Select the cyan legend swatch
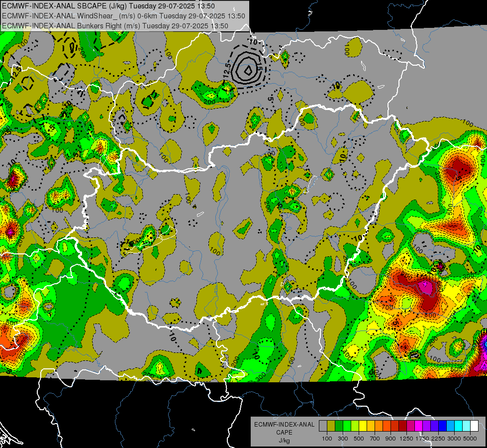The width and height of the screenshot is (487, 448). pyautogui.click(x=459, y=426)
